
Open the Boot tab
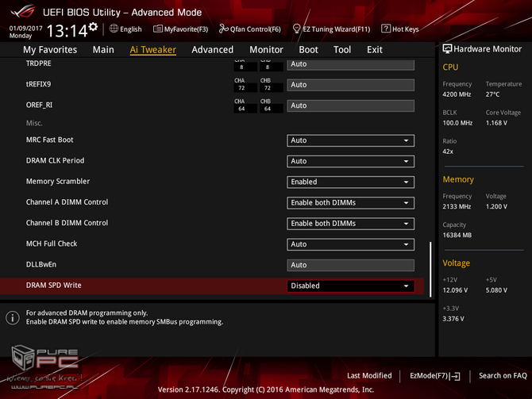pos(308,50)
